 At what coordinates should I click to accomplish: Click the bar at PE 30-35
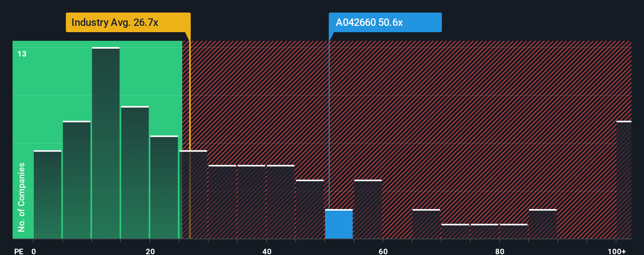[222, 202]
